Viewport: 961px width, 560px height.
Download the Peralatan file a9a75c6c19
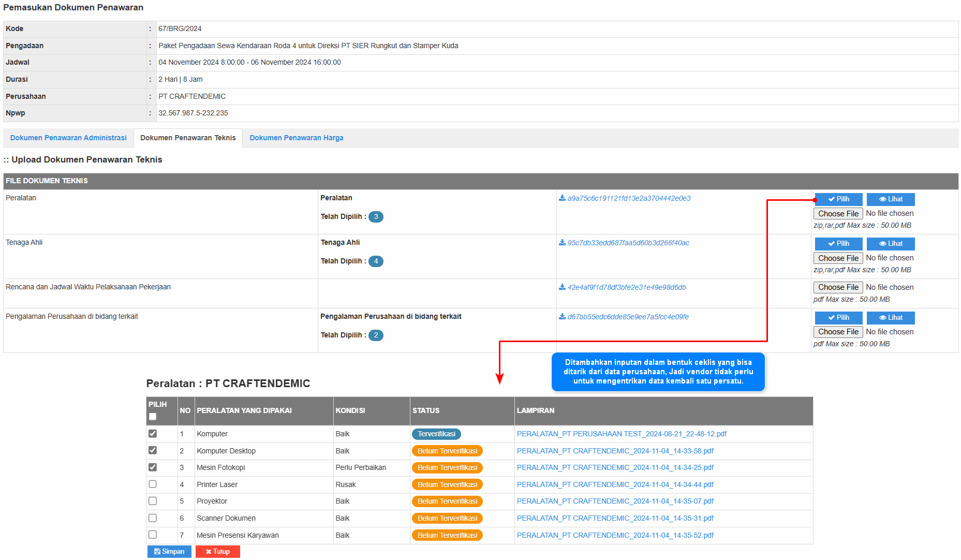[x=628, y=198]
